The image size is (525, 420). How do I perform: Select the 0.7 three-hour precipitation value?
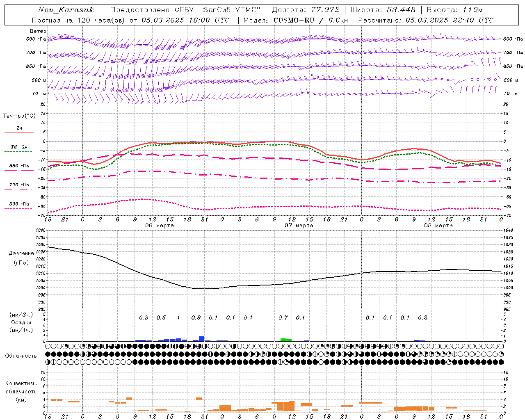point(283,318)
